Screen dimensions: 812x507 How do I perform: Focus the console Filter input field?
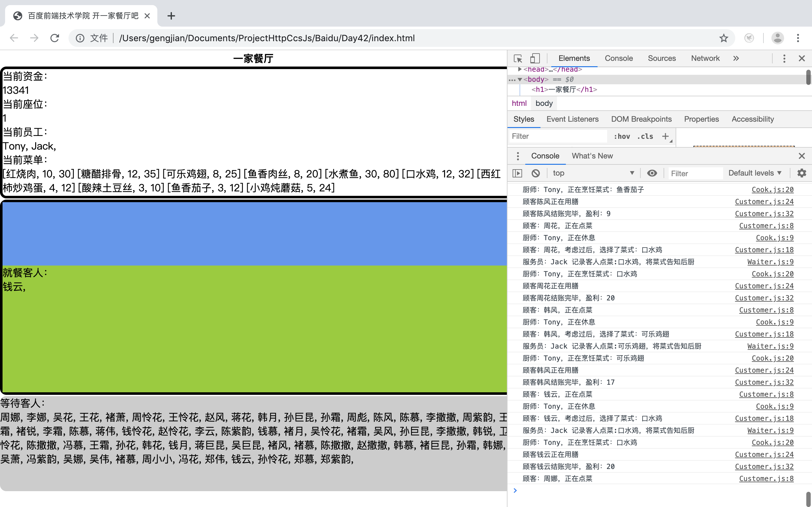click(695, 173)
